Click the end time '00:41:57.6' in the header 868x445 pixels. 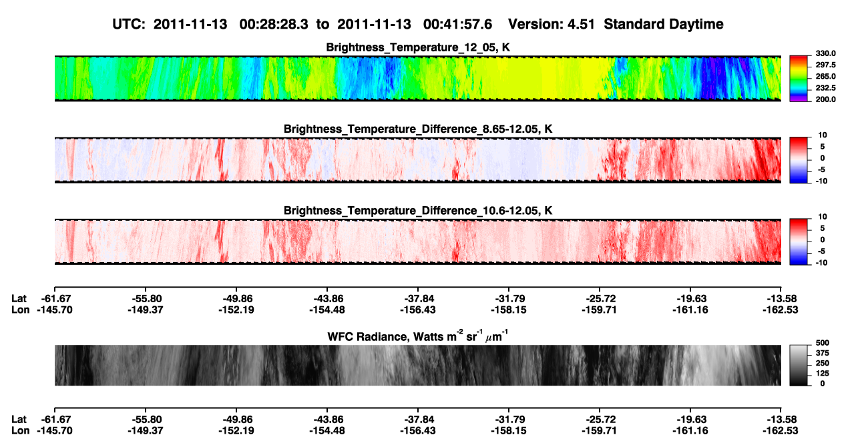click(x=458, y=25)
